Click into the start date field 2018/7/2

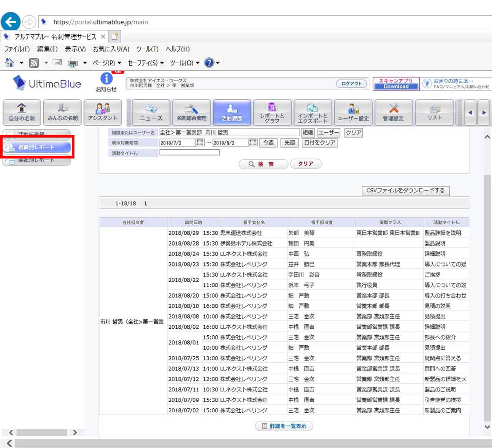tap(177, 143)
